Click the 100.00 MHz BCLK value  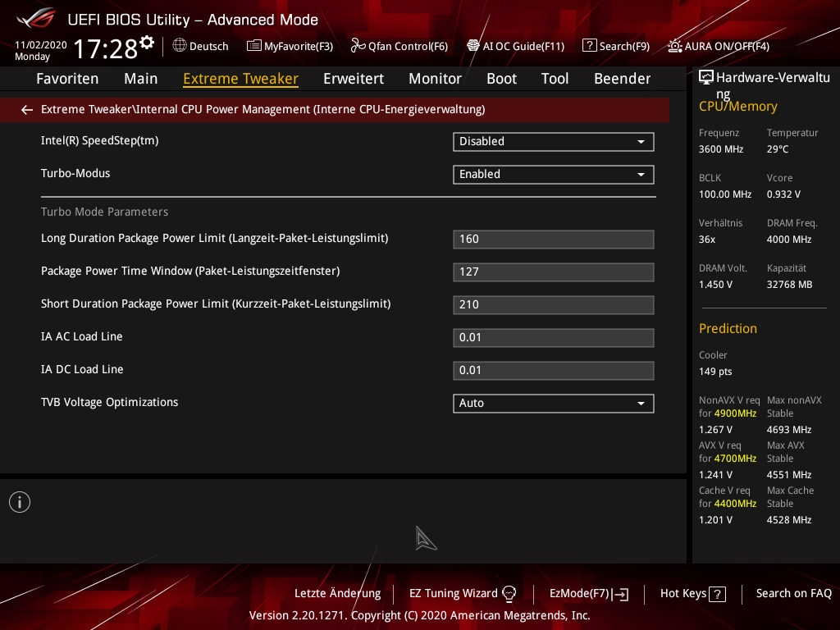pyautogui.click(x=725, y=194)
